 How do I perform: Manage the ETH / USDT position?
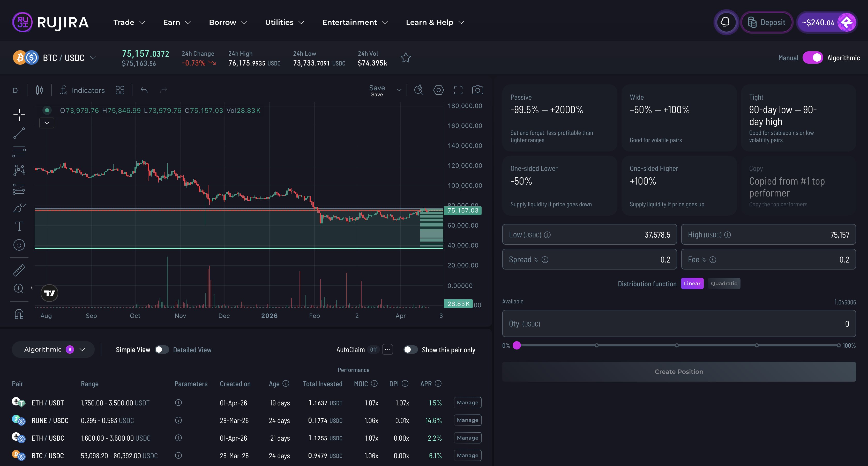click(467, 402)
